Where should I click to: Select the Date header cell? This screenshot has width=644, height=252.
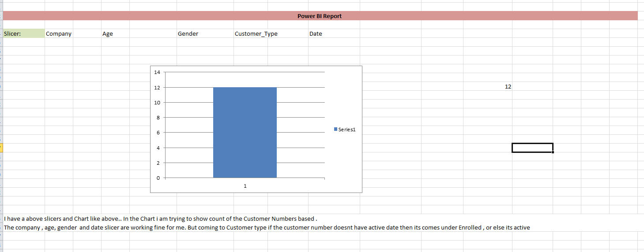(334, 33)
